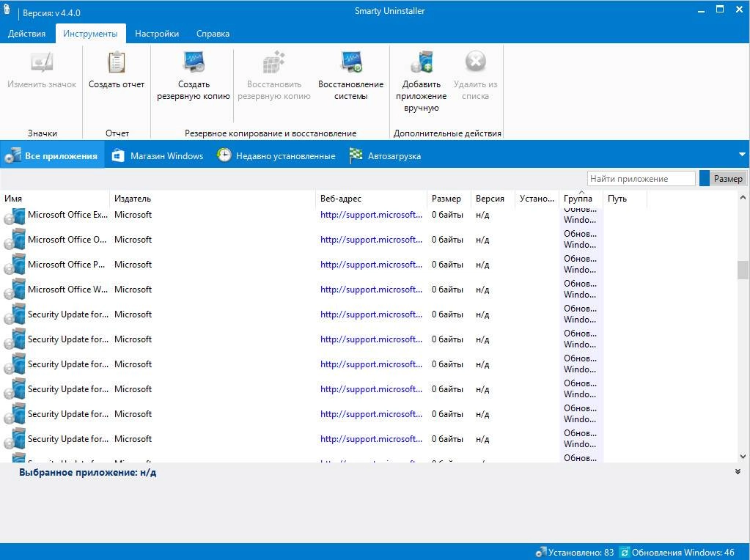
Task: Sort list by Имя column header
Action: point(55,199)
